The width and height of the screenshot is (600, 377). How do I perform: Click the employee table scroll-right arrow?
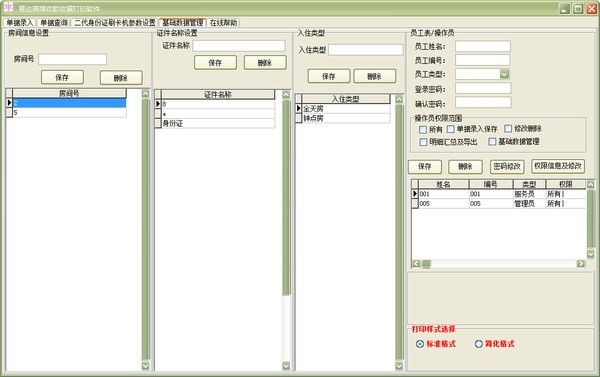point(581,263)
